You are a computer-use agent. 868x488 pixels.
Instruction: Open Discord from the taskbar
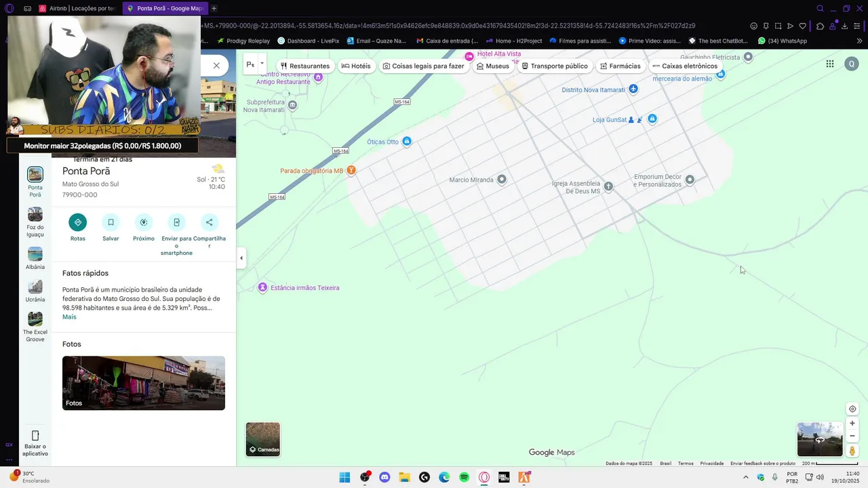(384, 477)
